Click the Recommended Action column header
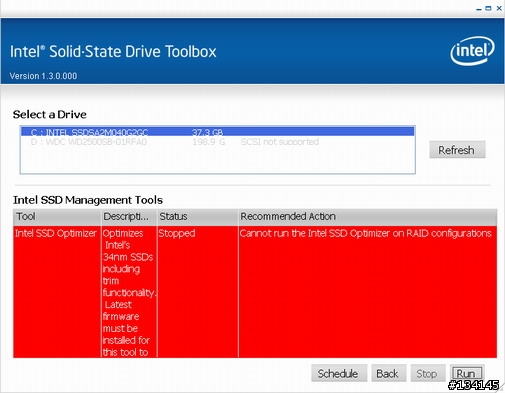This screenshot has height=393, width=505. (x=368, y=217)
